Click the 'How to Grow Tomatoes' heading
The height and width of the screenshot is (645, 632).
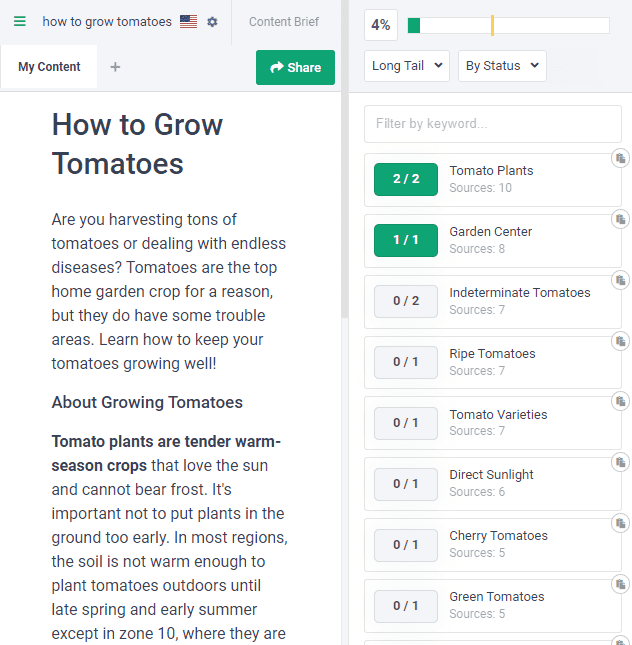pos(137,144)
